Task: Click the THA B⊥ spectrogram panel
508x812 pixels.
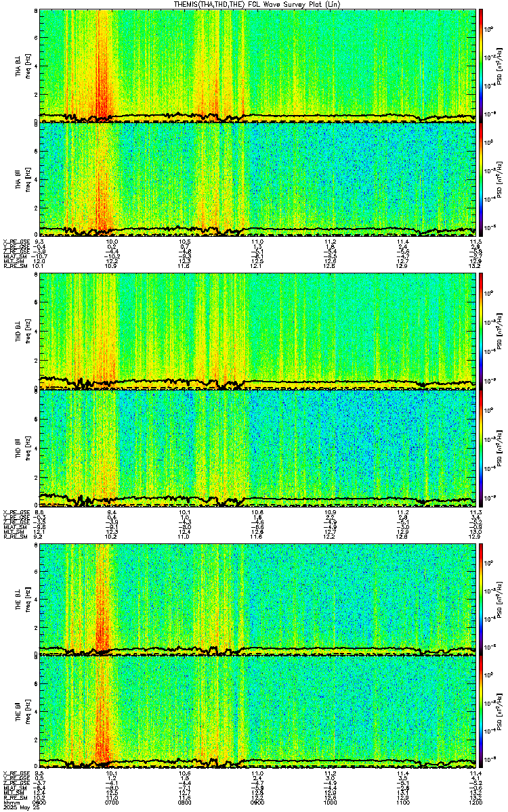Action: point(258,65)
